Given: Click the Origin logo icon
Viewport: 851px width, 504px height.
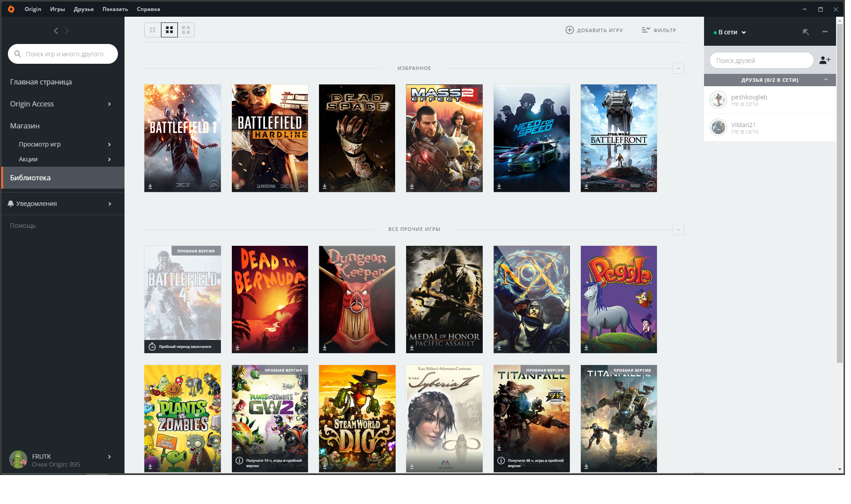Looking at the screenshot, I should [11, 9].
